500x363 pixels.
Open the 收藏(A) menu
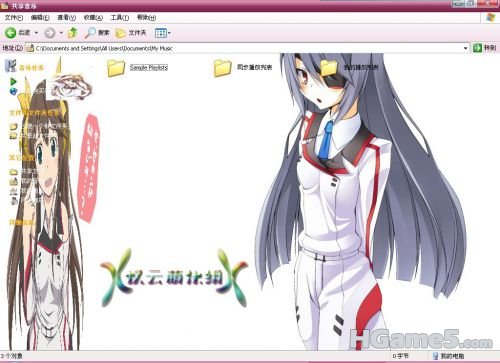93,17
